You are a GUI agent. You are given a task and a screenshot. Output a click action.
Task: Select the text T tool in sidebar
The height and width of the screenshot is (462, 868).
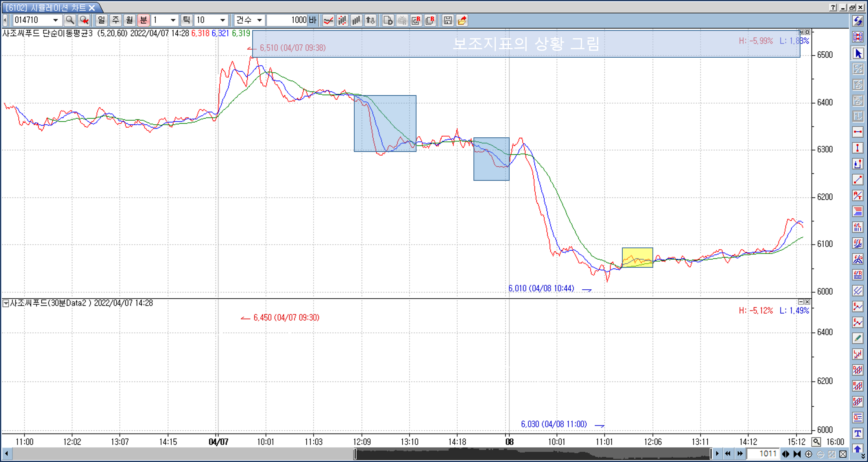coord(858,434)
